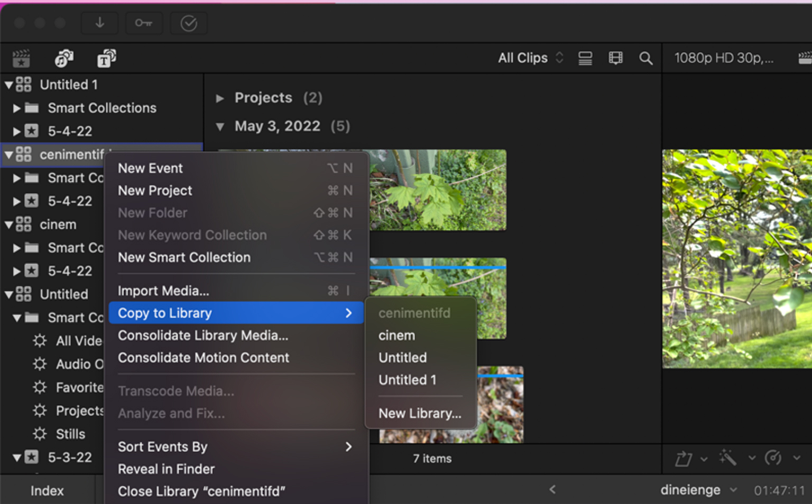Collapse the May 3, 2022 section
812x504 pixels.
pos(220,127)
